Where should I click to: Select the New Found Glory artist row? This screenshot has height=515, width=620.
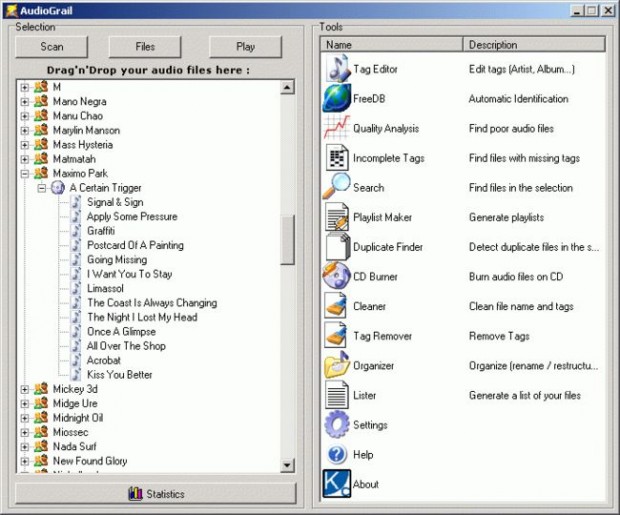coord(90,461)
